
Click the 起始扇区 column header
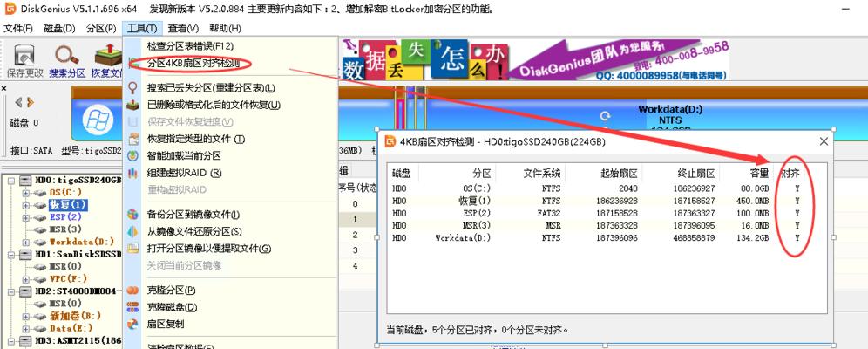[619, 174]
